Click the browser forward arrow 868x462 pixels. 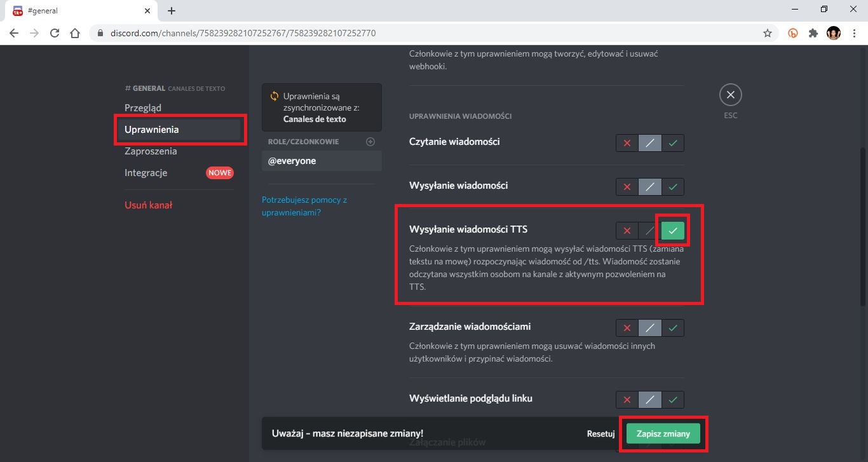click(x=34, y=33)
